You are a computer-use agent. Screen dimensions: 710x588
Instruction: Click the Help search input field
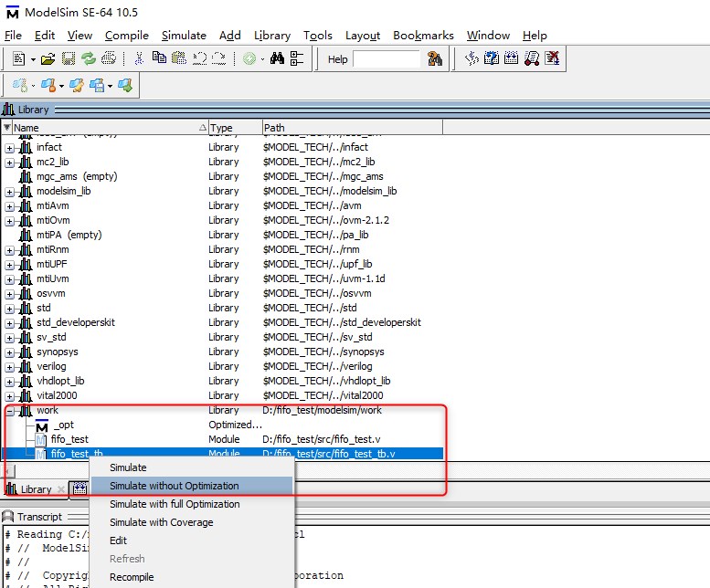point(386,58)
